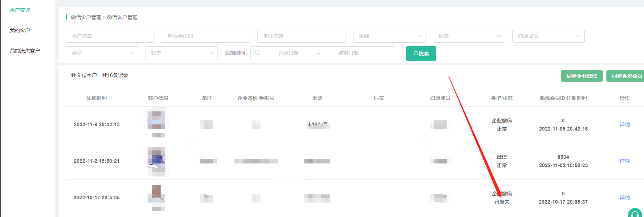Open the 归属成员 member dropdown
This screenshot has height=217, width=644.
pos(548,36)
